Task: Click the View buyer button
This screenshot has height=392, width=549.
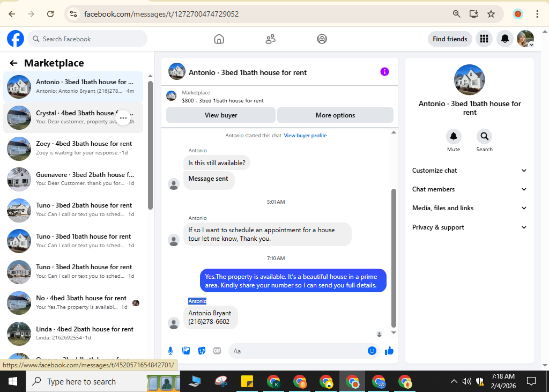Action: [x=221, y=115]
